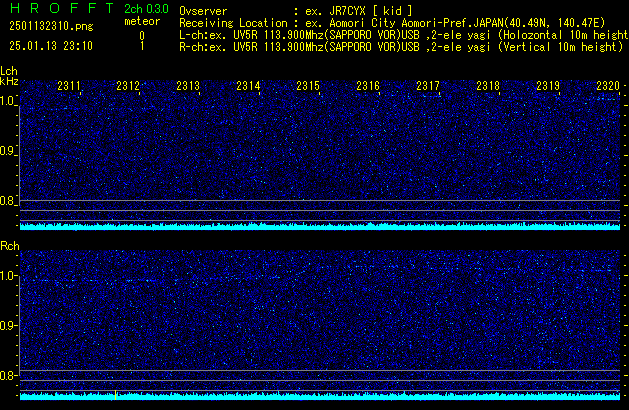Select the 2314 time marker
This screenshot has height=410, width=629.
click(248, 86)
